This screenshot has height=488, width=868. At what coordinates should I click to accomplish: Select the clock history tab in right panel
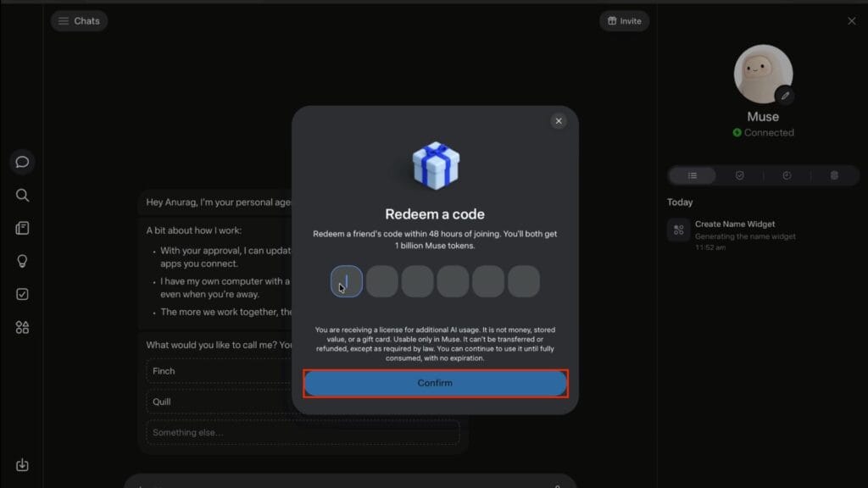pos(787,175)
